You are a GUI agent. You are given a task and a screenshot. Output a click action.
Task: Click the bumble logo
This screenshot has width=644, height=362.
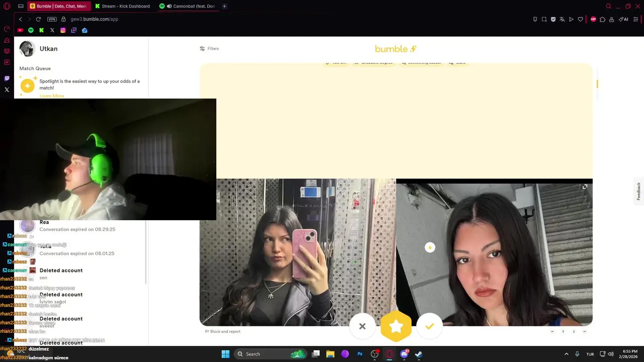click(396, 49)
